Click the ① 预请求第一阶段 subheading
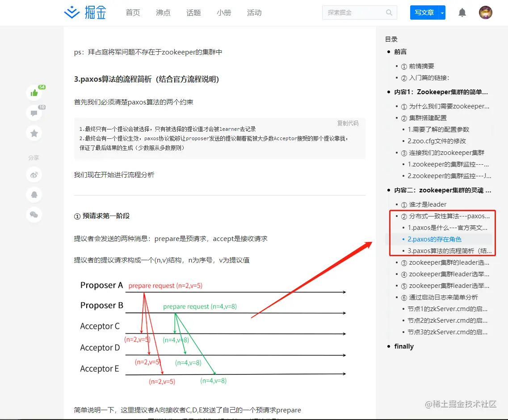 102,216
